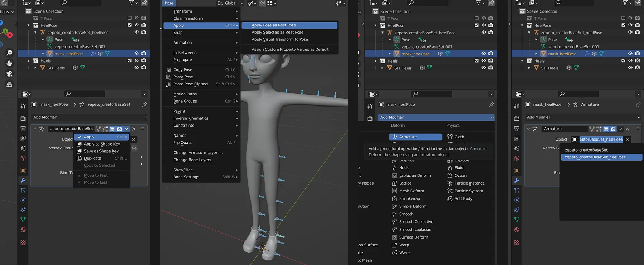The width and height of the screenshot is (644, 265).
Task: Open Particles tab in rightmost properties editor
Action: coord(517,190)
